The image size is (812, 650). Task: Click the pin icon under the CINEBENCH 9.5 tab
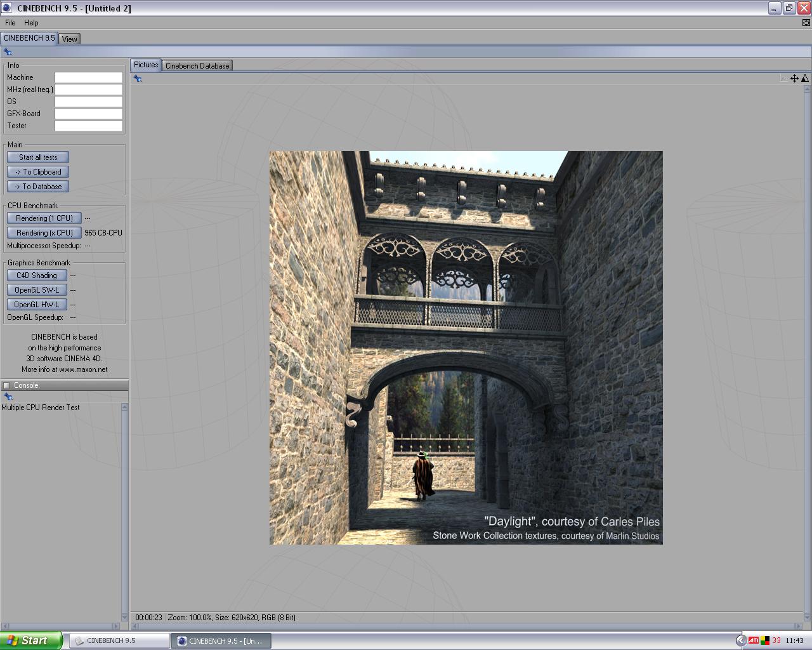click(x=8, y=52)
